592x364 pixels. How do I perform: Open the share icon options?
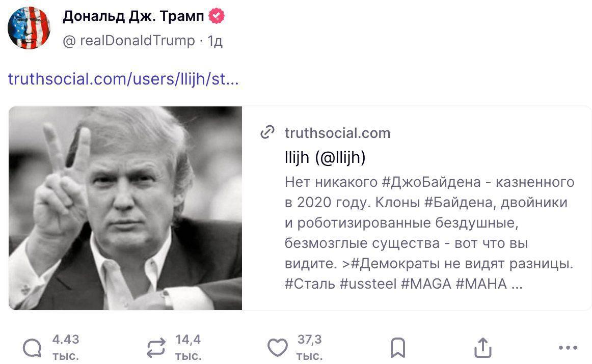pos(482,348)
